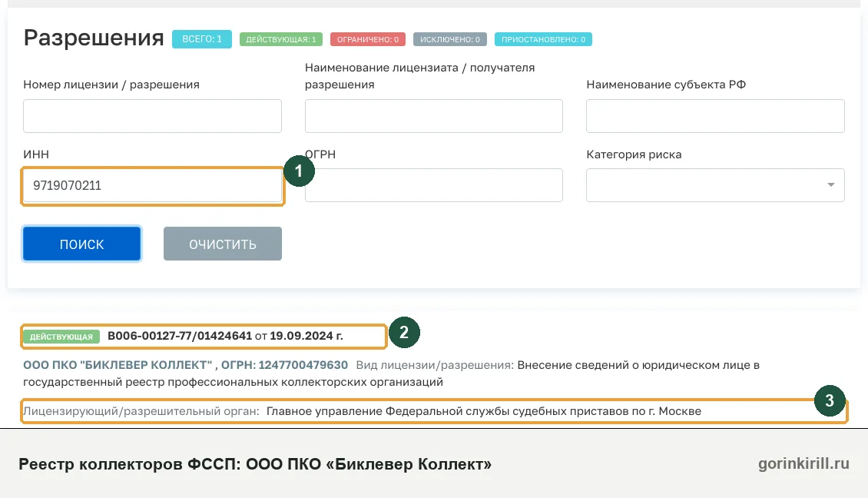Select the green ДЕЙСТВУЮЩАЯ: 1 filter badge
The height and width of the screenshot is (498, 868).
click(280, 39)
